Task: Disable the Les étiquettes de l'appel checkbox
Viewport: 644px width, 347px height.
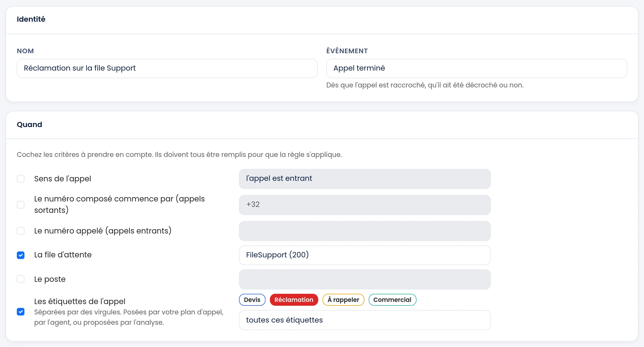Action: 21,312
